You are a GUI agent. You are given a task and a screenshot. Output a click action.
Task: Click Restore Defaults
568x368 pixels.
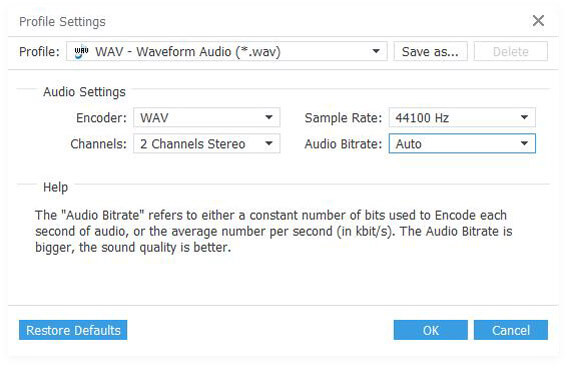tap(73, 330)
